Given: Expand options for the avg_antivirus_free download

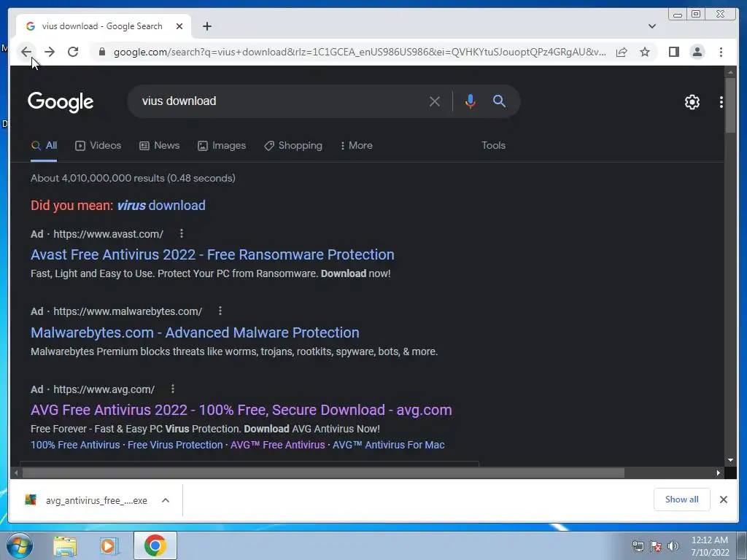Looking at the screenshot, I should (166, 500).
